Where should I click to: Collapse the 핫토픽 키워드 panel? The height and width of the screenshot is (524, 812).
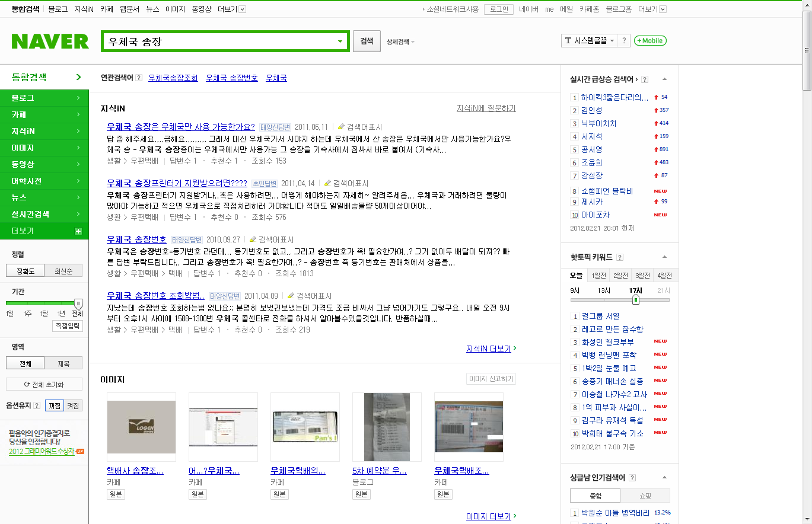(x=665, y=257)
